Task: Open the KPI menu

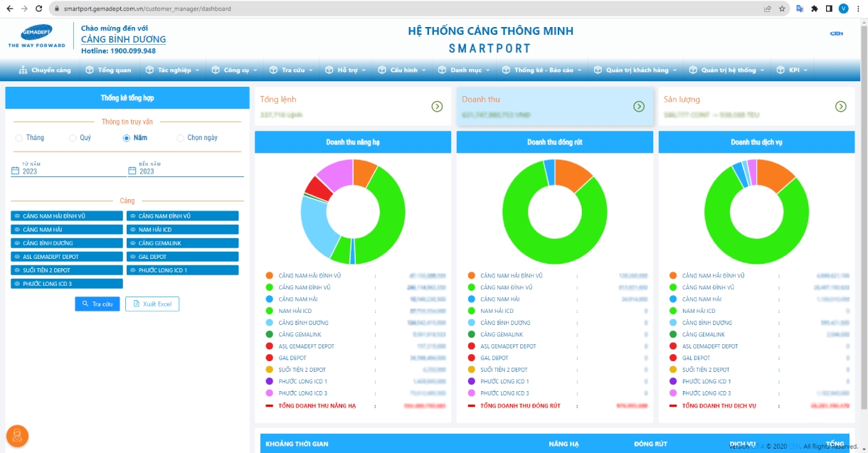Action: click(x=791, y=70)
